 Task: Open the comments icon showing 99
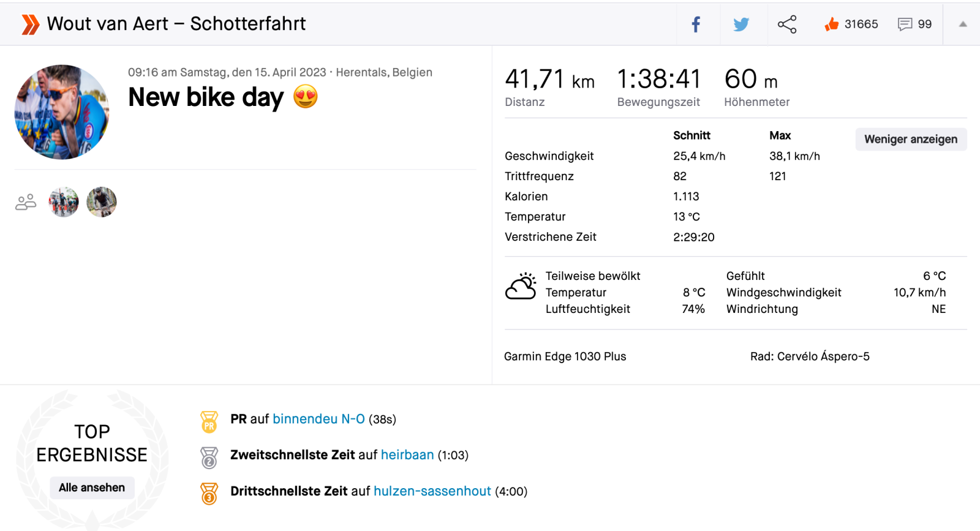905,24
